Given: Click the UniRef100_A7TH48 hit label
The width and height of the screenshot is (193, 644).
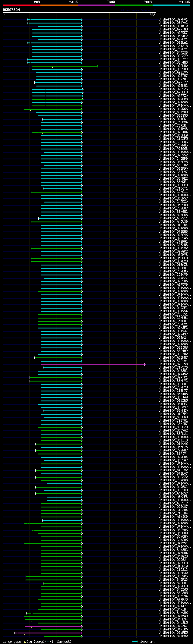Looking at the screenshot, I should click(173, 129).
